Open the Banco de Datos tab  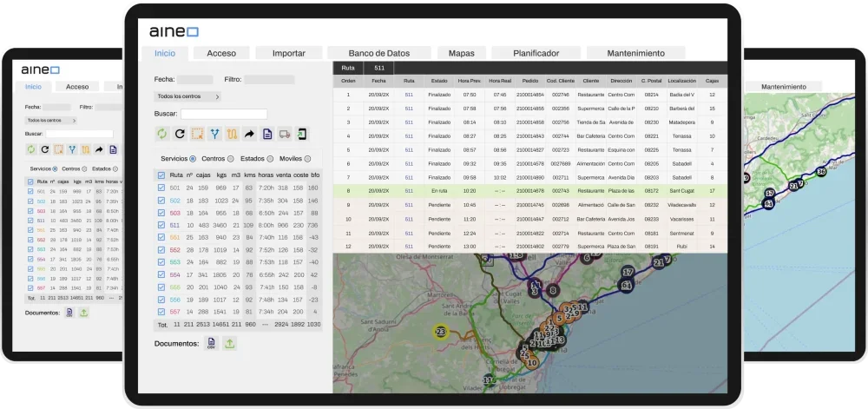379,53
